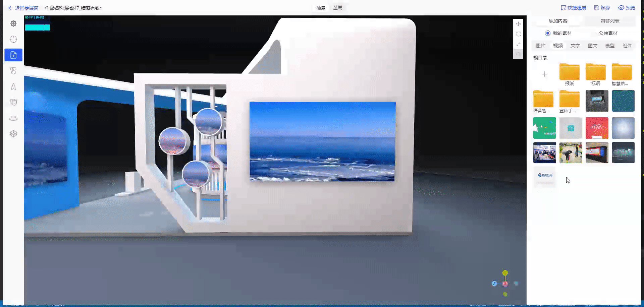Click the add content file icon

pos(13,55)
